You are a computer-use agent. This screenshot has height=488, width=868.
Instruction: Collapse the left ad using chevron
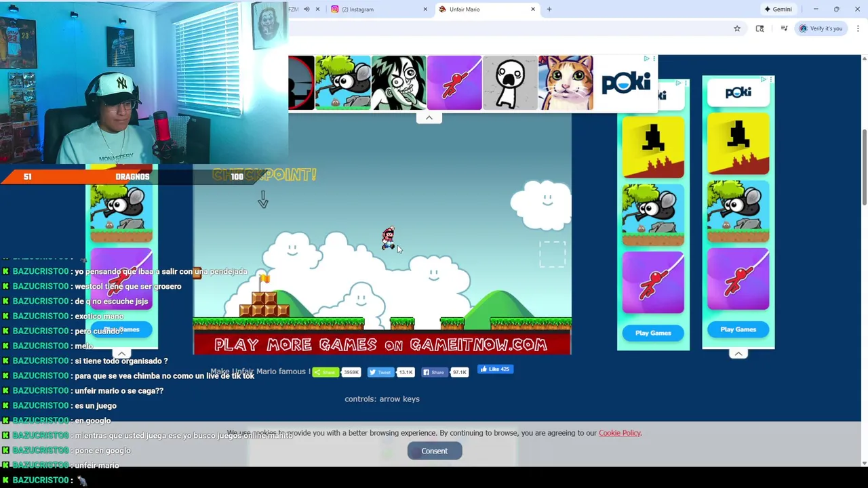121,354
